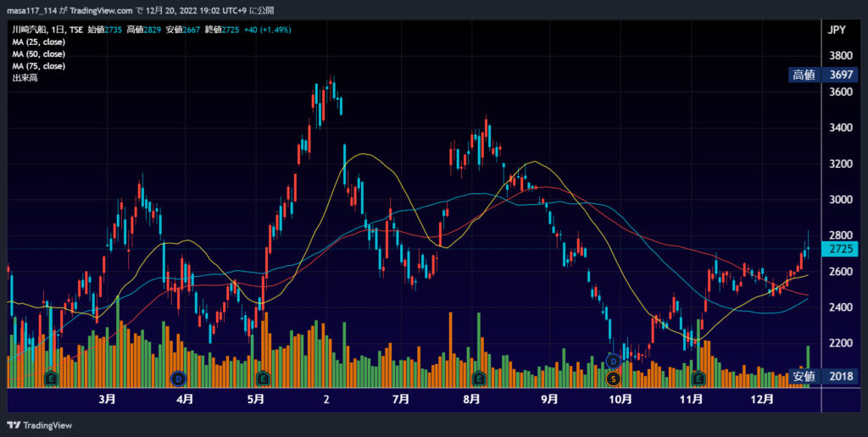Click the 3月 time axis label
The height and width of the screenshot is (437, 868).
[x=108, y=399]
